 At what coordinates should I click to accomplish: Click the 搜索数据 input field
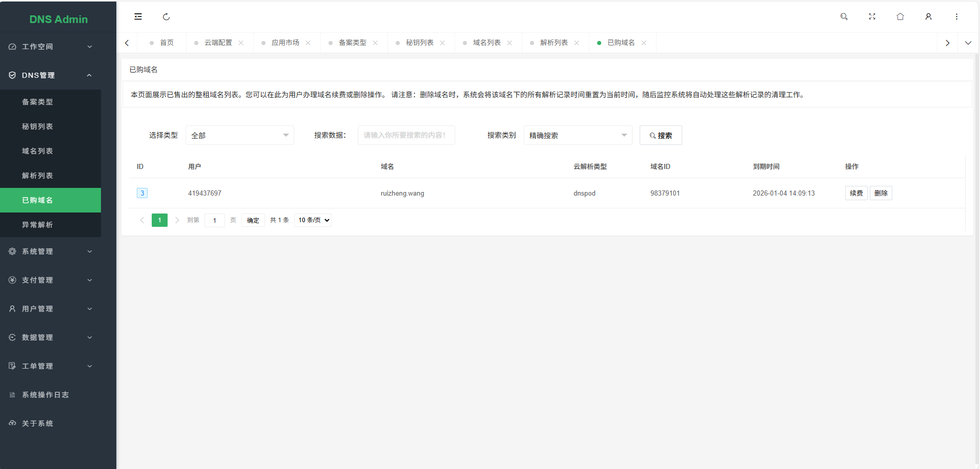(x=406, y=135)
